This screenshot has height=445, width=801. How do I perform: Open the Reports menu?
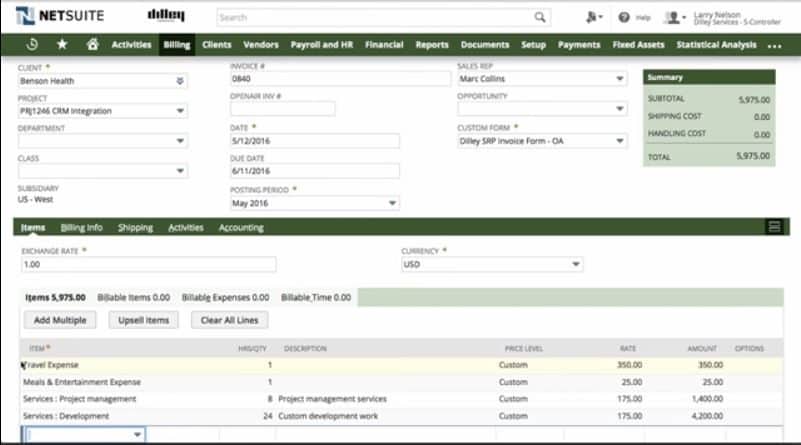point(432,45)
